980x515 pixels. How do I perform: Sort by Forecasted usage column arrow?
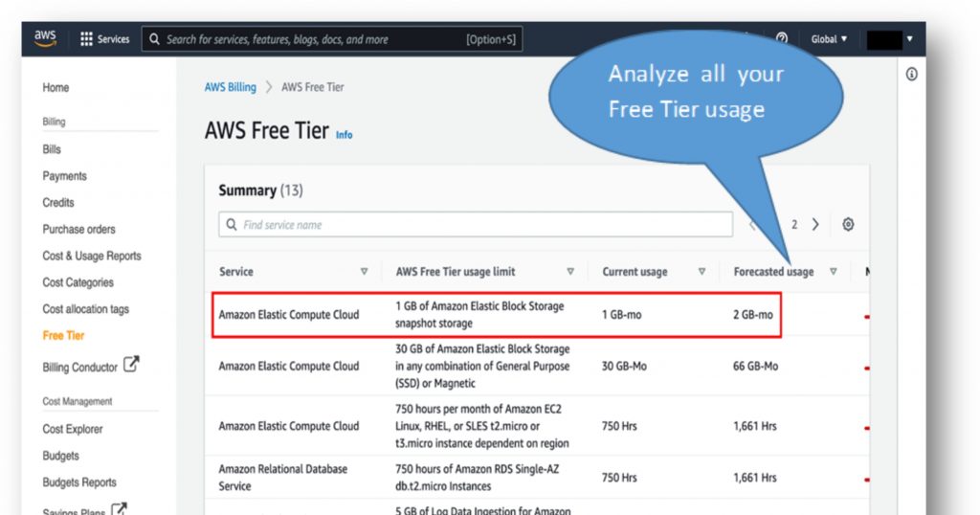(834, 271)
